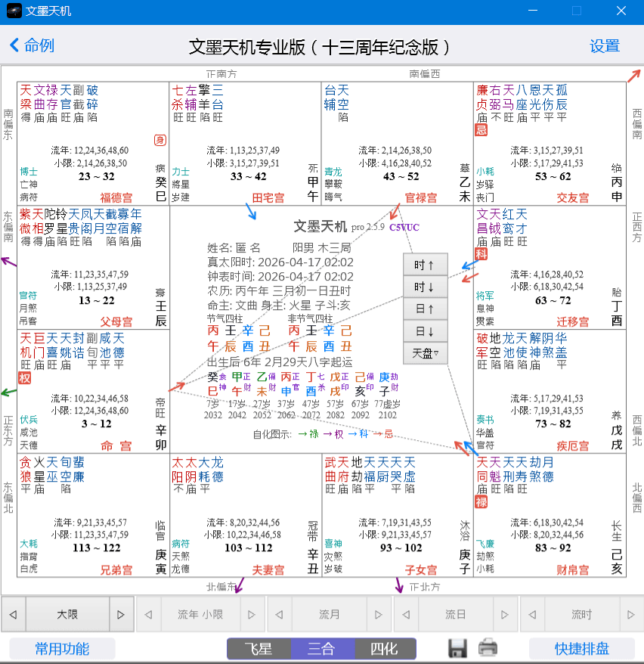Select the 大限 button
Screen dimensions: 644x664
click(x=67, y=614)
